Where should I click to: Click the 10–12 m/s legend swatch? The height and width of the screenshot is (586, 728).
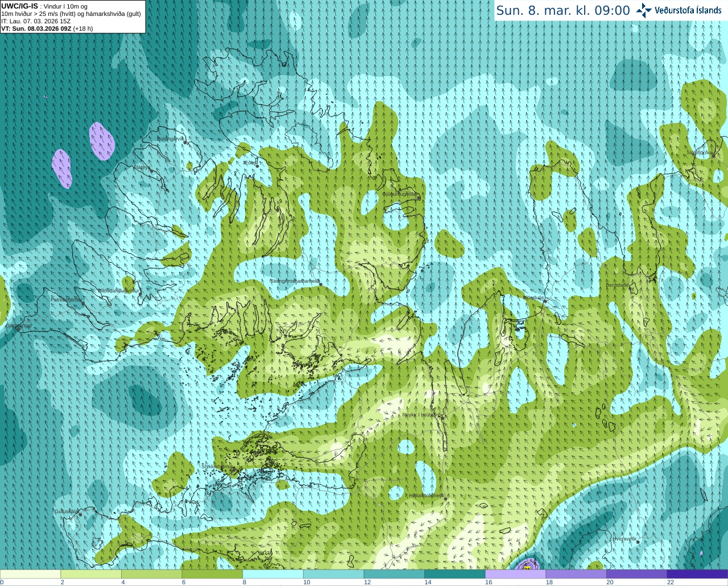(333, 574)
